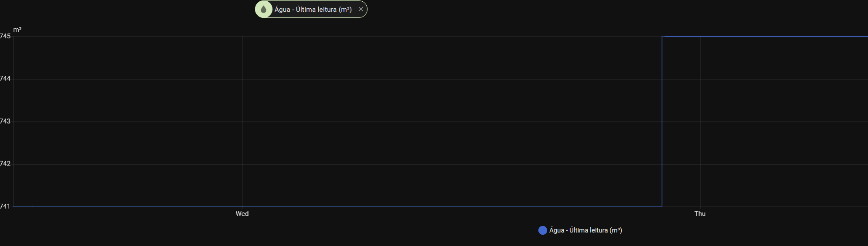
Task: Click the m³ unit label above the axis
Action: point(17,30)
